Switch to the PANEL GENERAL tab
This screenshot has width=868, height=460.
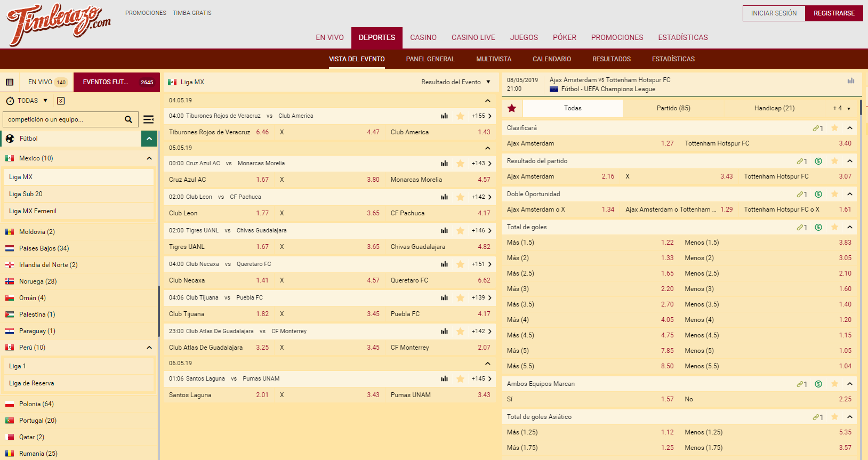[x=430, y=59]
